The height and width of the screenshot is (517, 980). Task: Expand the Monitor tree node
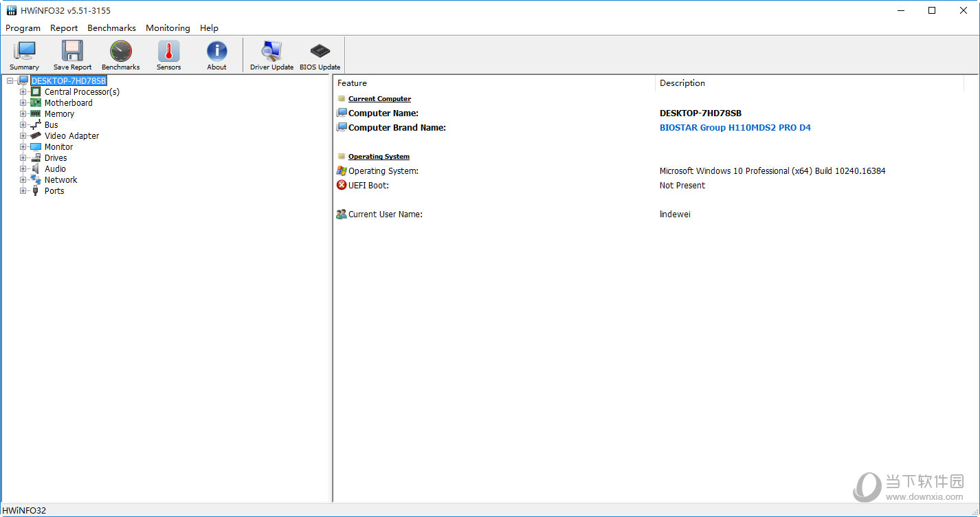click(23, 146)
